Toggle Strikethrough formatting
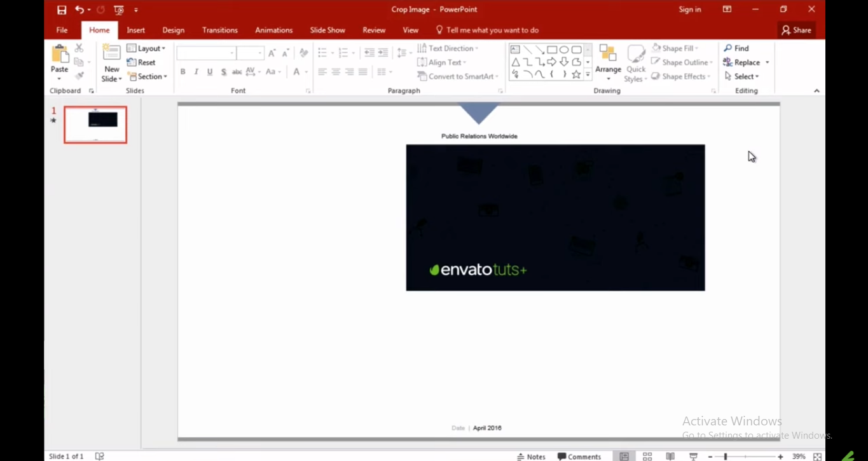Image resolution: width=868 pixels, height=461 pixels. [x=237, y=72]
